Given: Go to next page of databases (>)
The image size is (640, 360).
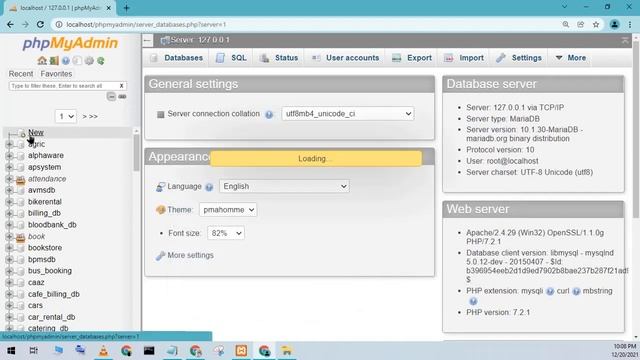Looking at the screenshot, I should click(84, 117).
